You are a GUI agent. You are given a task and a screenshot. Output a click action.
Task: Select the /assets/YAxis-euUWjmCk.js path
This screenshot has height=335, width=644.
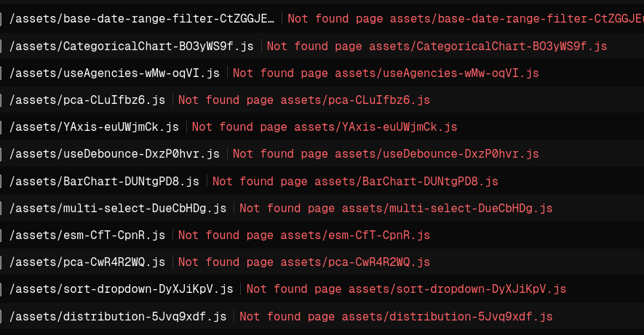[x=94, y=126]
